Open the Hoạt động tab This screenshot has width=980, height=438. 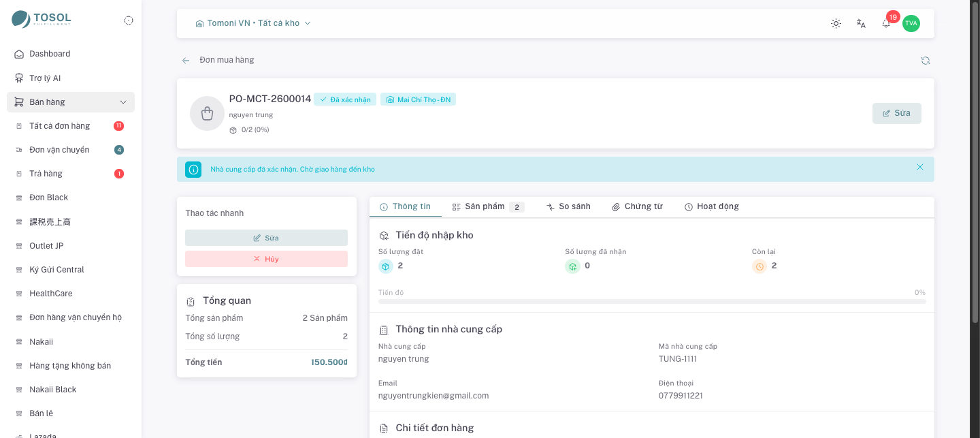(712, 206)
